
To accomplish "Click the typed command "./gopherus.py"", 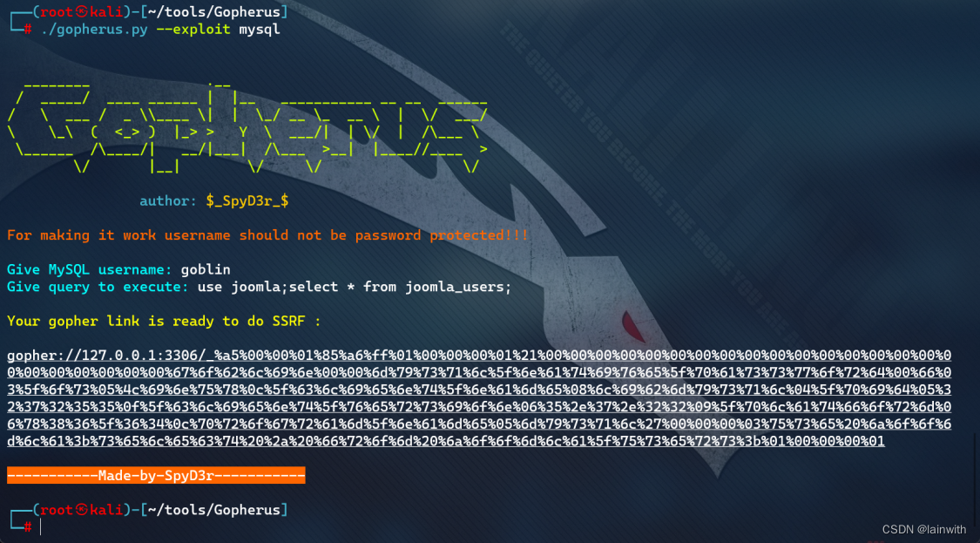I will [x=94, y=30].
